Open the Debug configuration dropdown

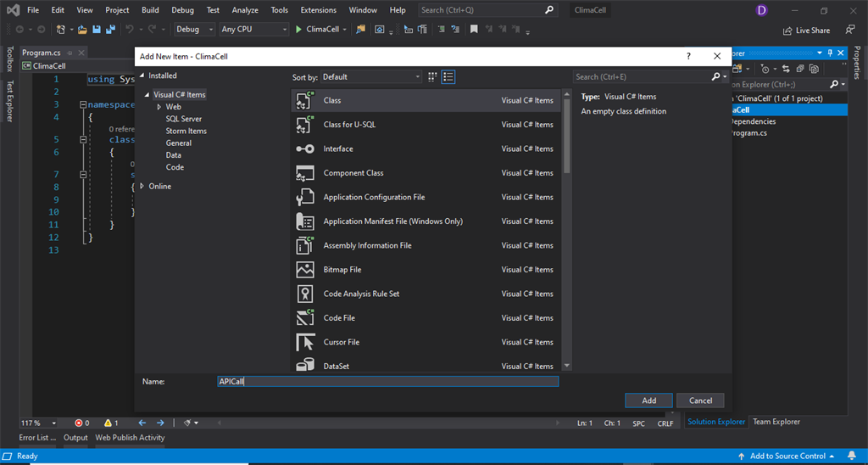click(193, 29)
